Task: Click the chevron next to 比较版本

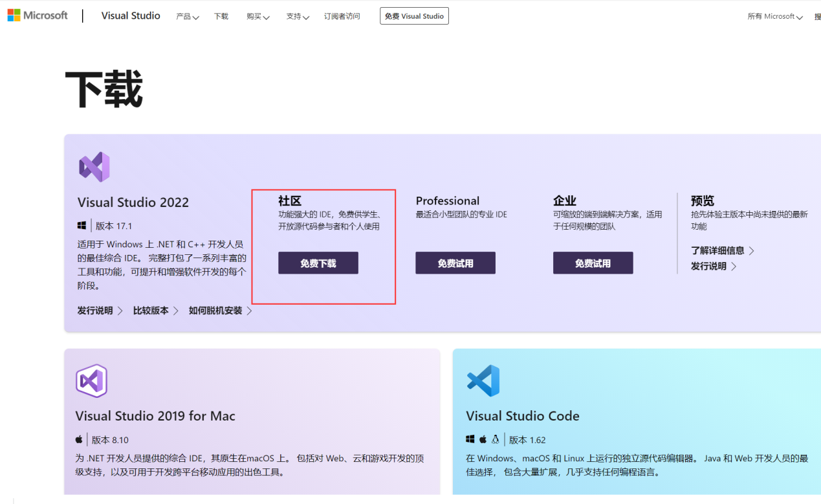Action: (175, 311)
